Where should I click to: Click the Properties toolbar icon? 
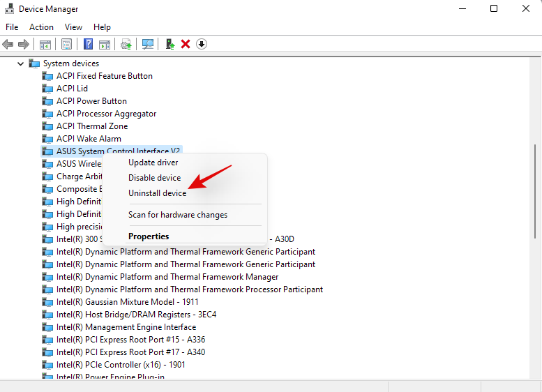[x=66, y=44]
